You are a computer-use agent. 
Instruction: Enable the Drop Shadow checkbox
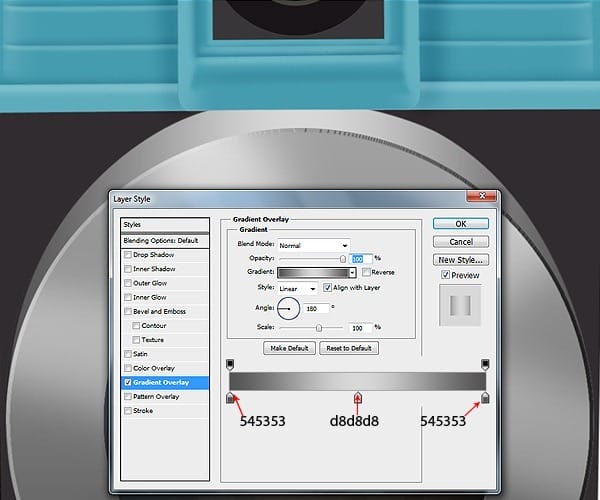[x=128, y=255]
